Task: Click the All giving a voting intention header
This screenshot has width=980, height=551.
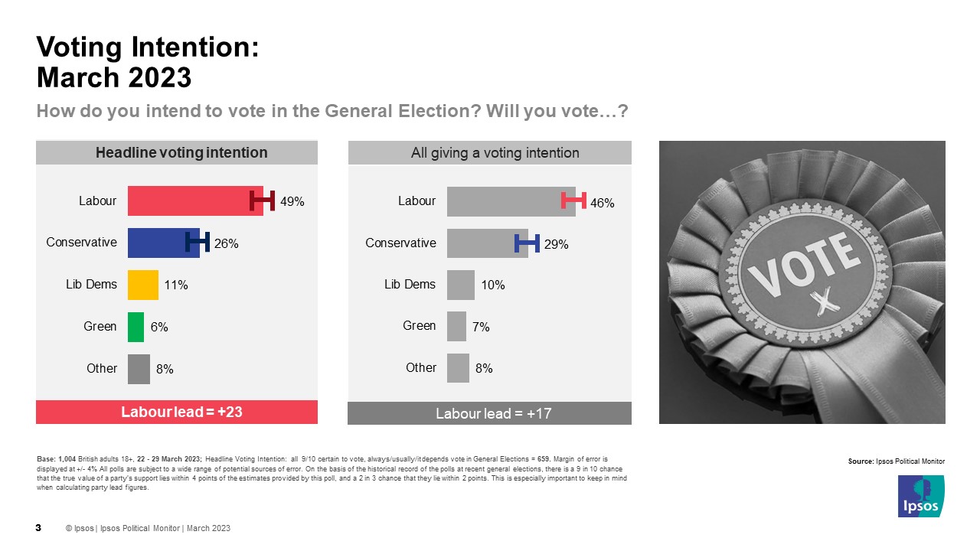Action: pos(490,153)
